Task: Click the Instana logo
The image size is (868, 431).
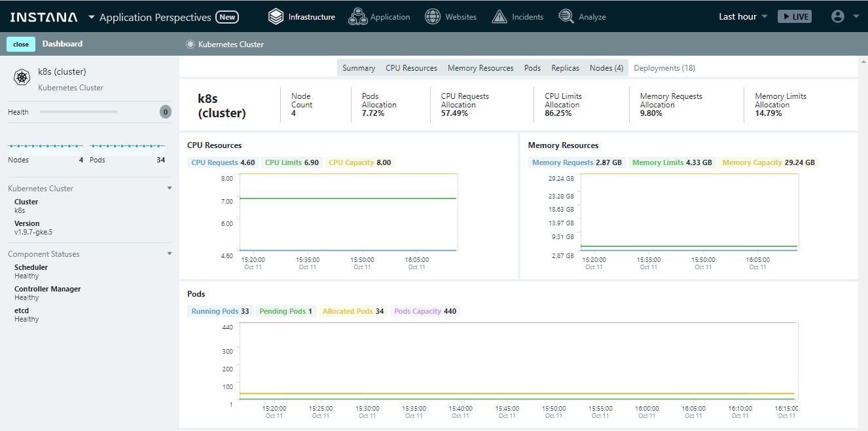Action: click(x=44, y=17)
